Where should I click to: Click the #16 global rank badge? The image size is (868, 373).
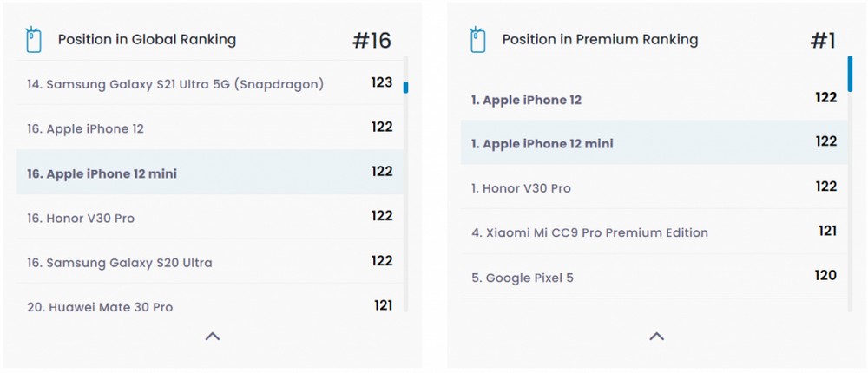click(x=372, y=41)
